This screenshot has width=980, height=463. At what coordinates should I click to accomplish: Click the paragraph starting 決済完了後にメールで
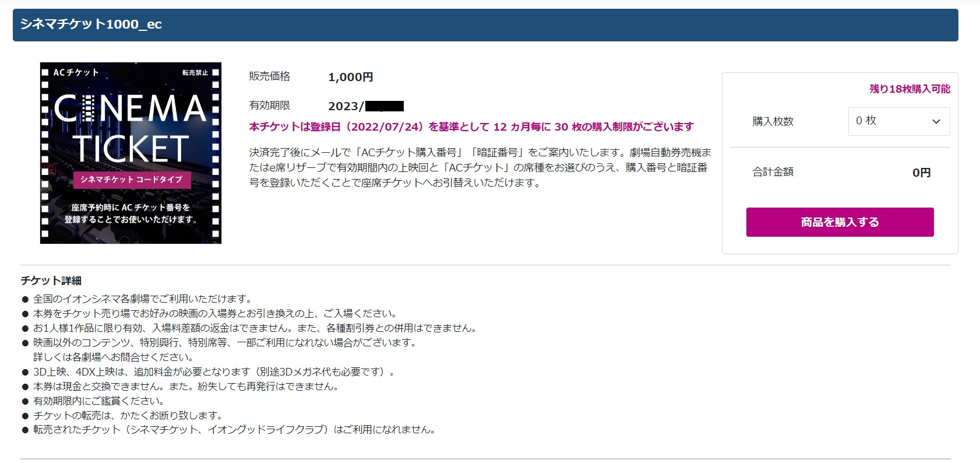(x=480, y=168)
